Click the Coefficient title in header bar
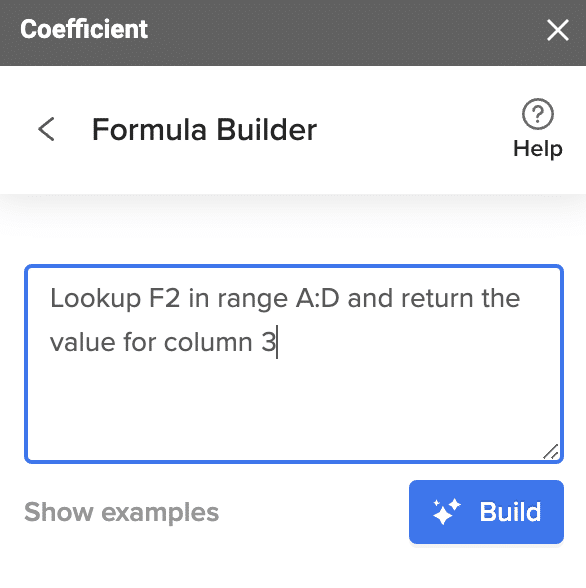The width and height of the screenshot is (586, 588). click(x=84, y=29)
